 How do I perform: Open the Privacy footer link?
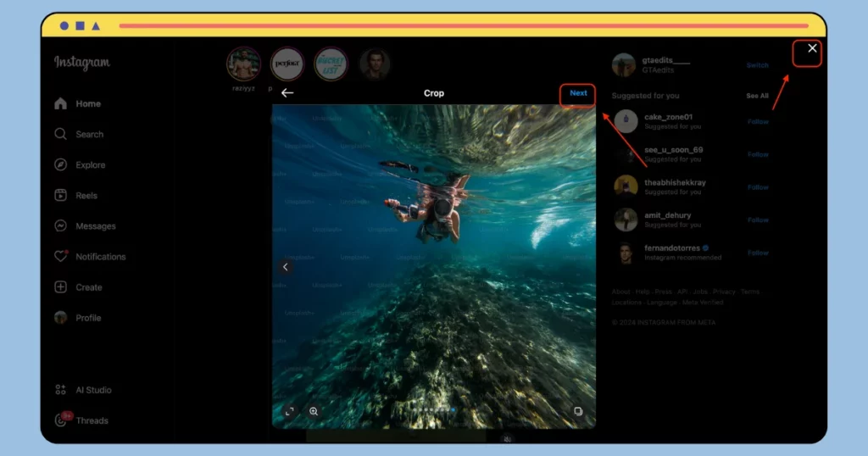click(724, 292)
